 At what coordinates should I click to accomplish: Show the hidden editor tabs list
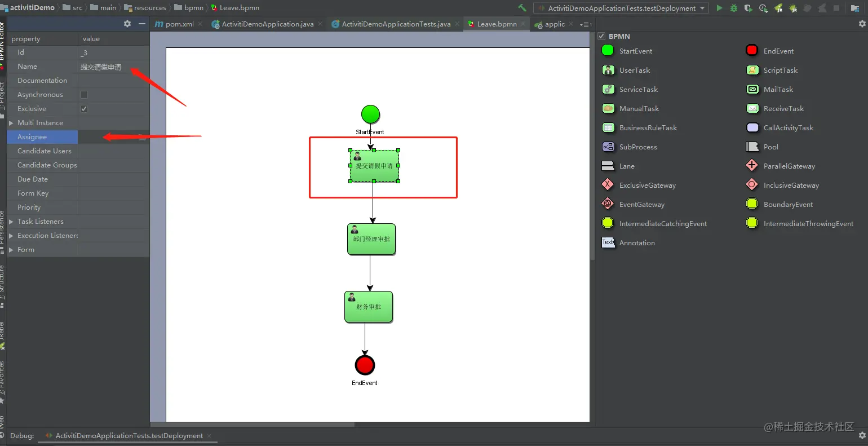585,24
